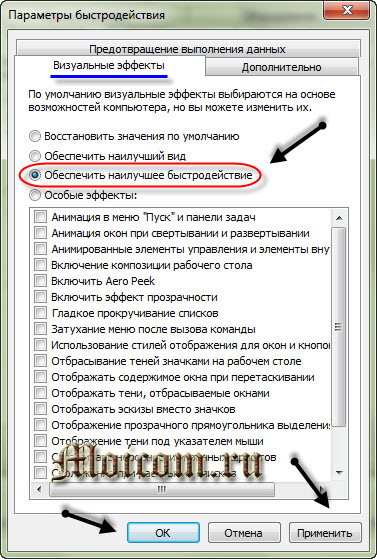Tick Гладкое прокручивание списков checkbox
This screenshot has height=559, width=377.
40,313
